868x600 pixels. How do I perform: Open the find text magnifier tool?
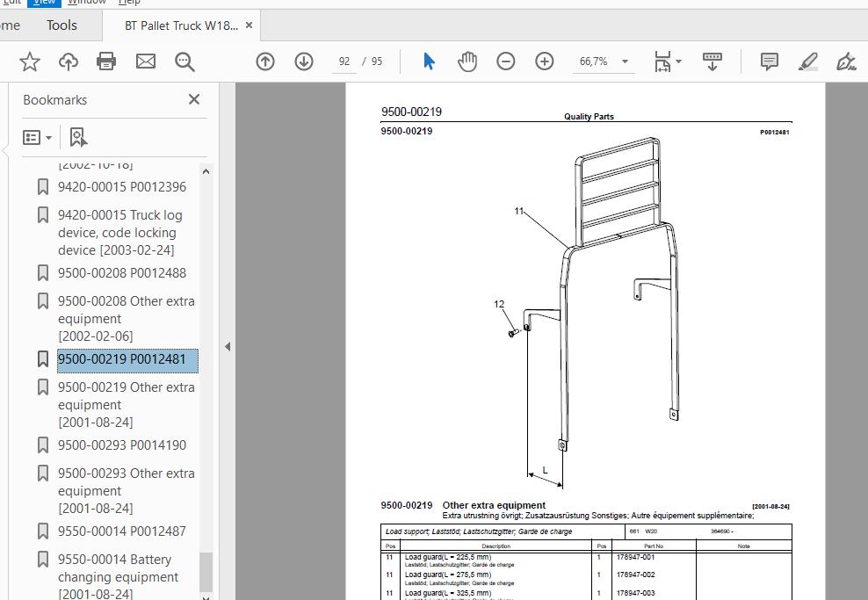(x=184, y=61)
